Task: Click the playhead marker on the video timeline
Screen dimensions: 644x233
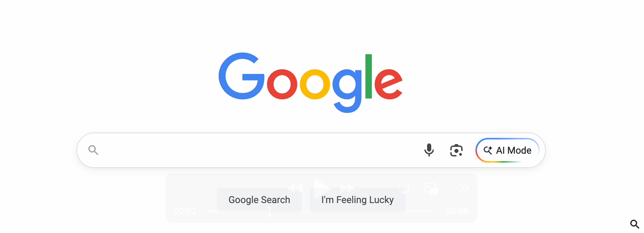Action: click(270, 212)
